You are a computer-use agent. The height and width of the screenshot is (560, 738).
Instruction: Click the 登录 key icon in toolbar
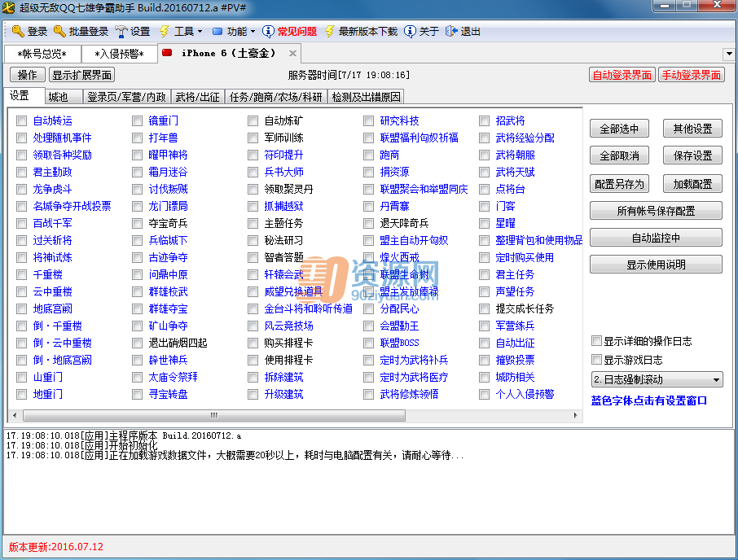18,32
